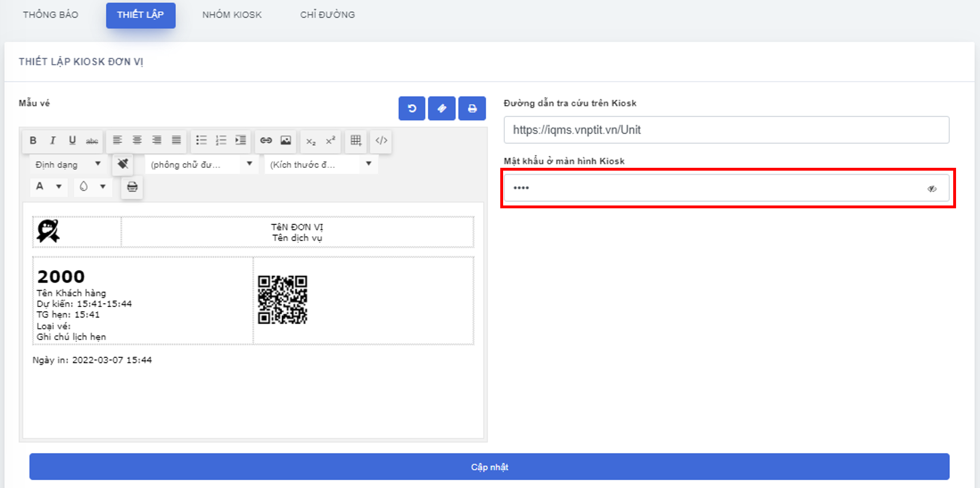This screenshot has height=488, width=980.
Task: Click the Dự kiến: 15:41-15:44 line
Action: [84, 304]
